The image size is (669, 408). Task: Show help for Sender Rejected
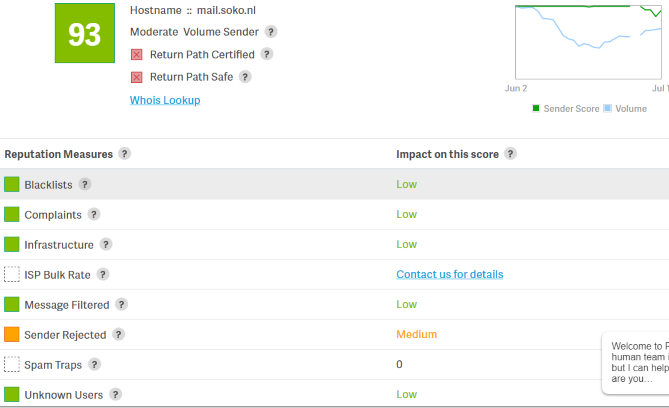[x=119, y=334]
